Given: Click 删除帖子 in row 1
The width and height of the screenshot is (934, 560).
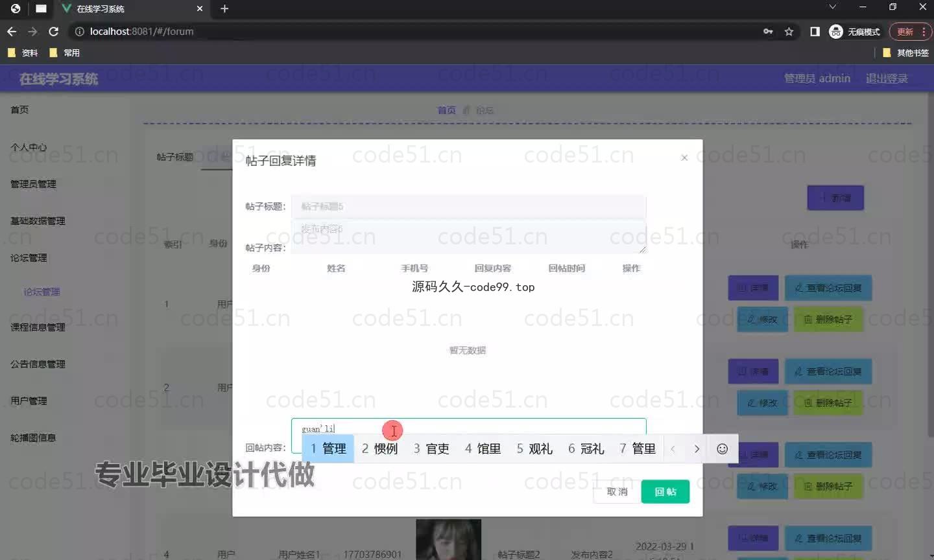Looking at the screenshot, I should click(828, 320).
